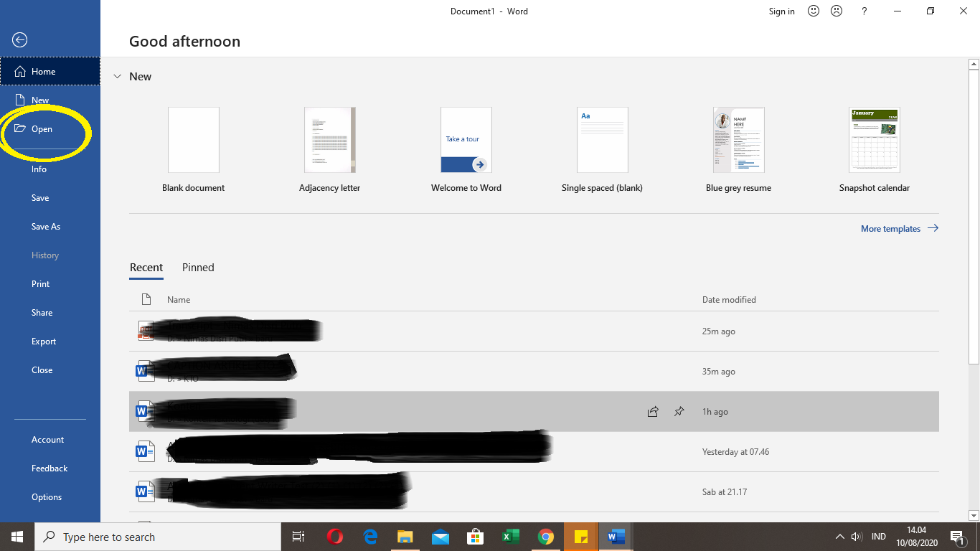This screenshot has height=551, width=980.
Task: Choose the Blue grey resume template
Action: tap(738, 141)
